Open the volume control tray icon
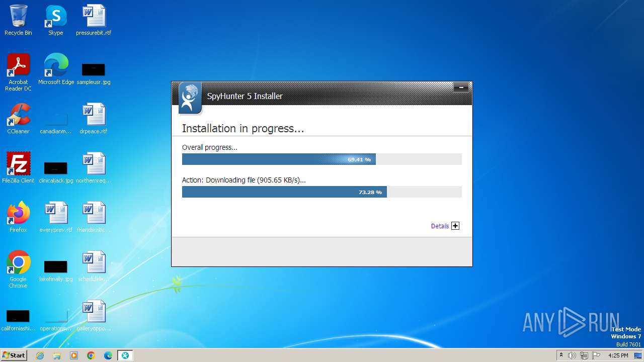The width and height of the screenshot is (644, 362). coord(572,355)
